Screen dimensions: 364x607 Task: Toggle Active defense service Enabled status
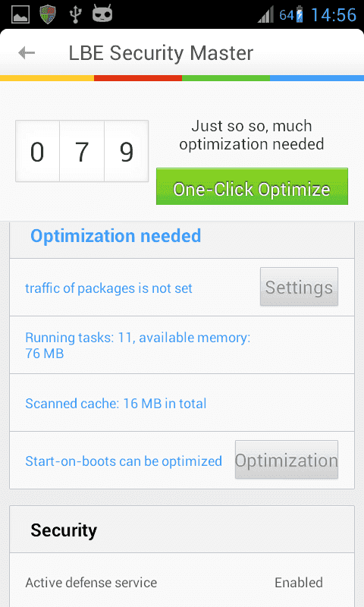coord(299,582)
